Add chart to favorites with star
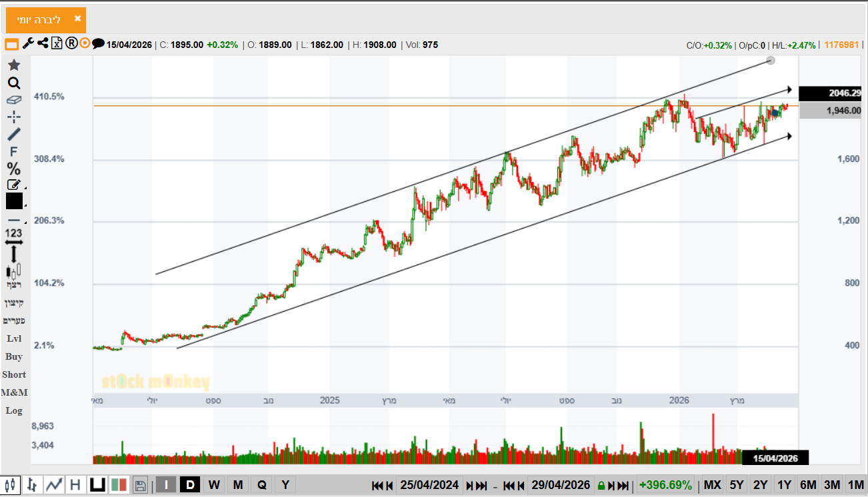 coord(14,65)
